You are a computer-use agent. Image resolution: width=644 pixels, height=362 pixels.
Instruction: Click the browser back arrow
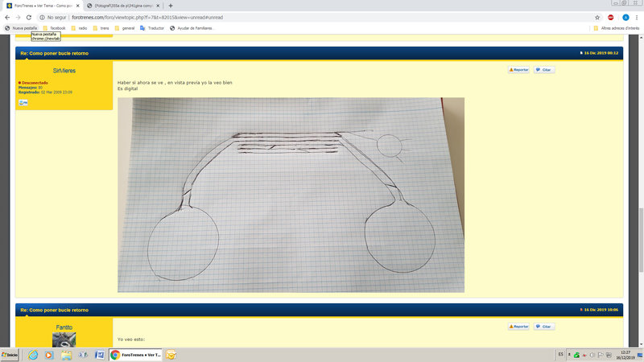point(7,17)
